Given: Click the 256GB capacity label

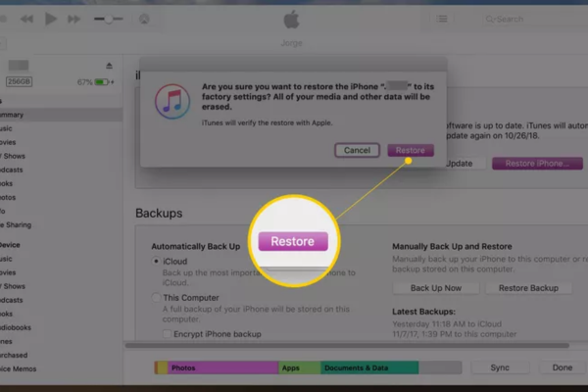Looking at the screenshot, I should tap(19, 81).
